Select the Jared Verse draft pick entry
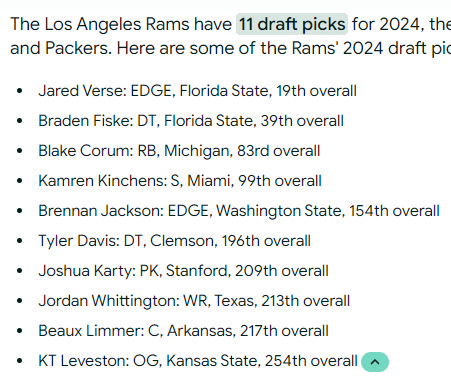Image resolution: width=451 pixels, height=378 pixels. pos(197,91)
